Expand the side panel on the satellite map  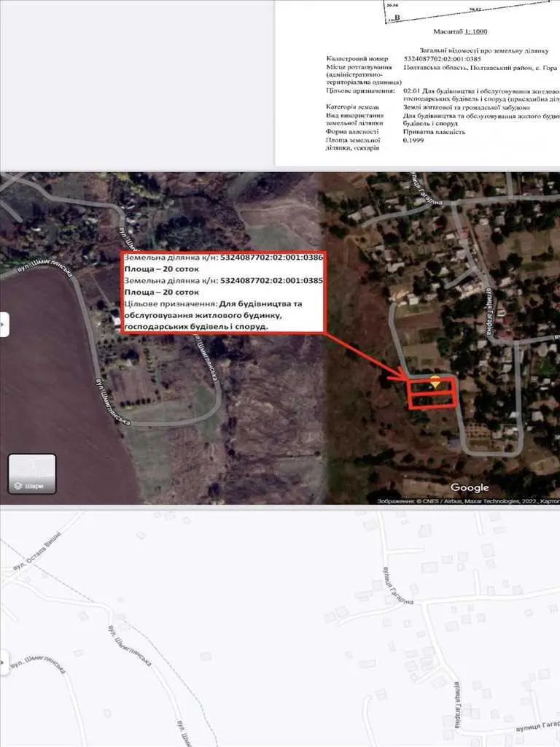(x=4, y=324)
